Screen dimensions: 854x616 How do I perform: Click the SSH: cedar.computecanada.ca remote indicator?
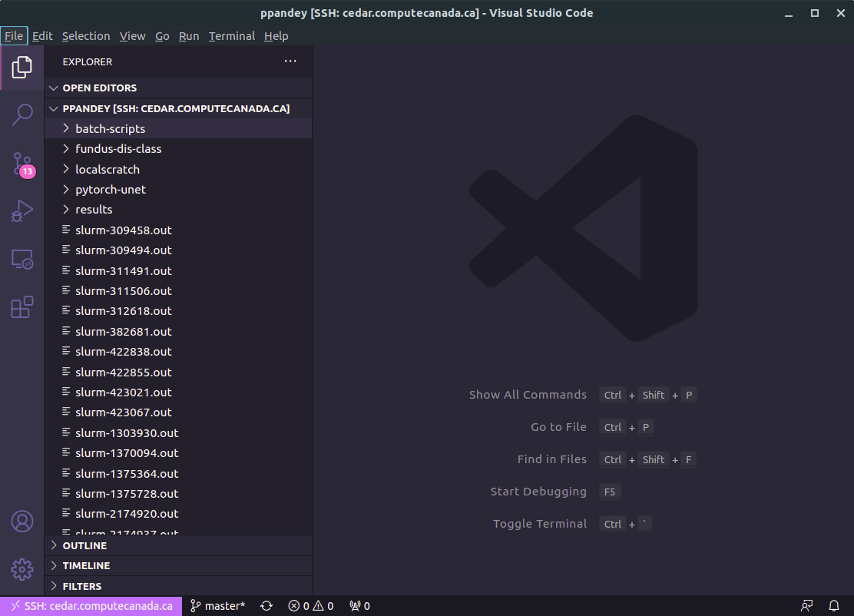[91, 606]
